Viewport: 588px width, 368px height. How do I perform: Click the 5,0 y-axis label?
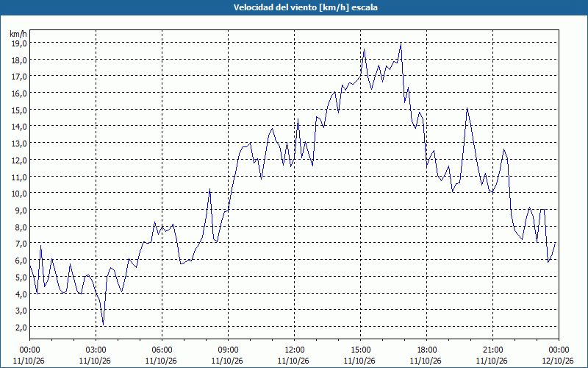(x=21, y=277)
